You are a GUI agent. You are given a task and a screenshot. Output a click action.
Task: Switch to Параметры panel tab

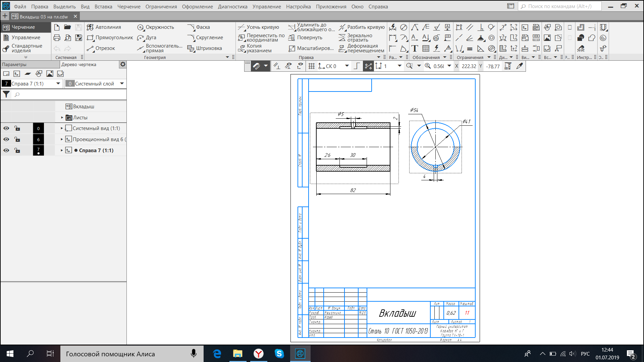coord(14,64)
